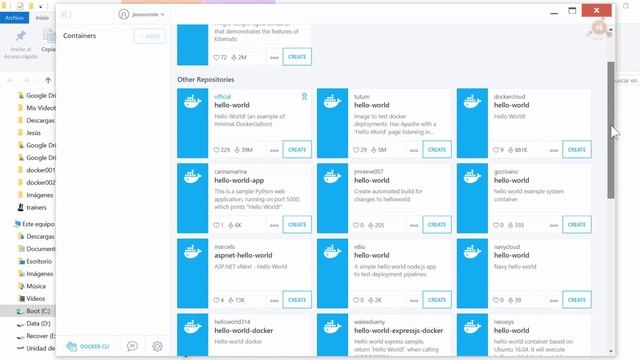Screen dimensions: 640x360
Task: Open the Inicio tab in File Explorer
Action: [42, 18]
